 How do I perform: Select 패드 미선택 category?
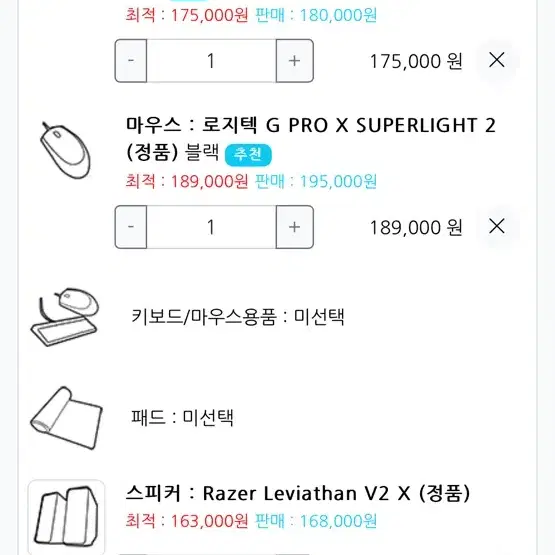(x=182, y=417)
